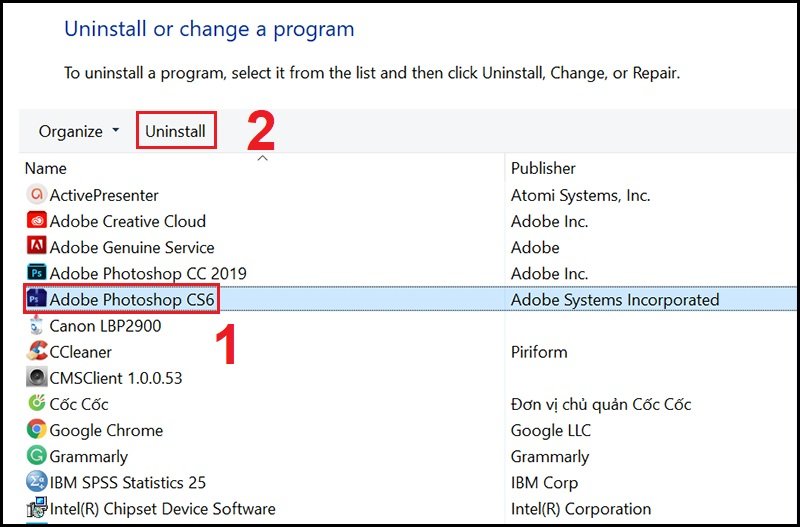This screenshot has width=800, height=527.
Task: Select the Google Chrome icon
Action: [x=37, y=430]
